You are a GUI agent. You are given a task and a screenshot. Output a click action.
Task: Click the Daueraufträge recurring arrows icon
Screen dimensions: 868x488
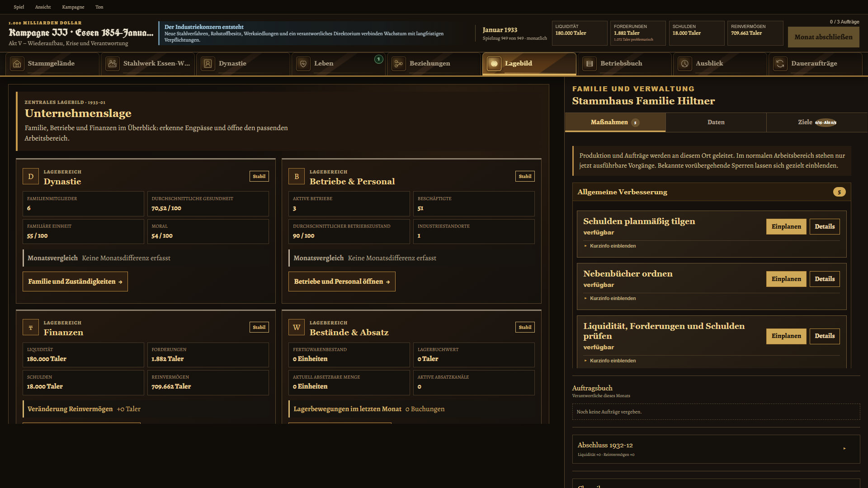pyautogui.click(x=780, y=64)
